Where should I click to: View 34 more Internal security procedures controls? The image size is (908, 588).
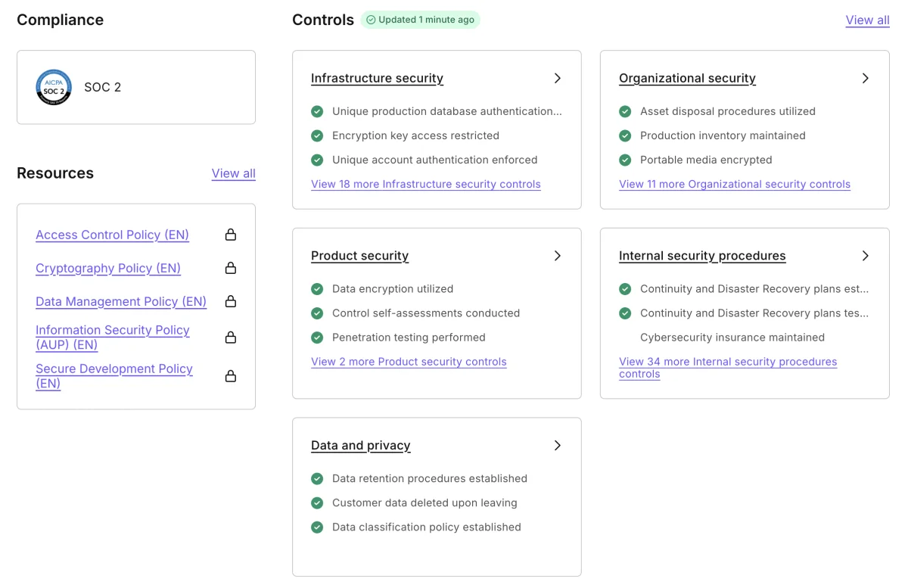728,368
